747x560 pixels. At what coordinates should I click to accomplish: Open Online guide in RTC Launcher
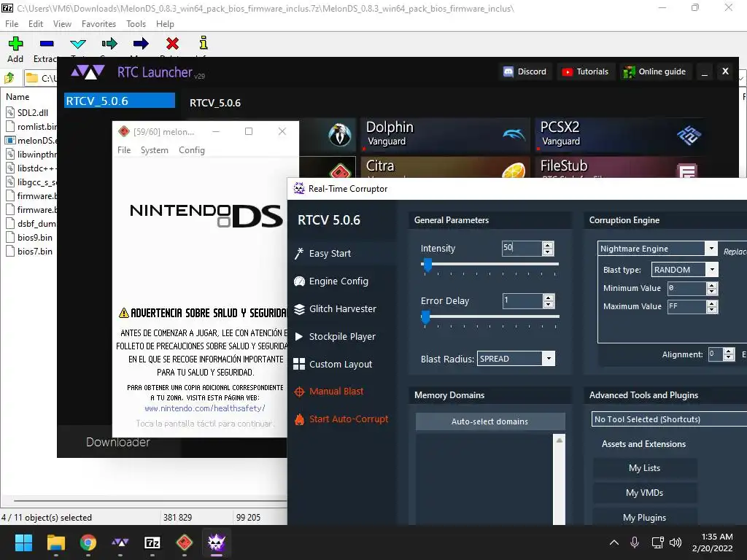pyautogui.click(x=655, y=71)
